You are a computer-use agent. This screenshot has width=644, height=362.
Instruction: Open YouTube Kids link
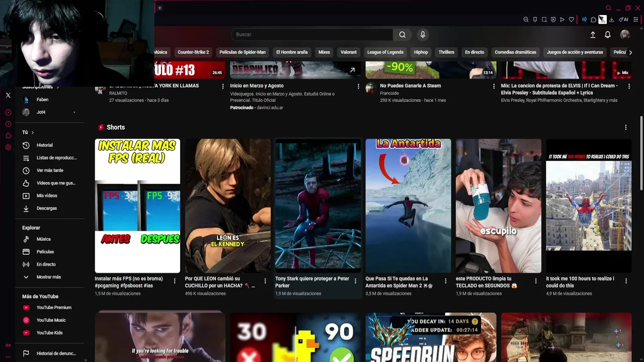click(x=50, y=333)
